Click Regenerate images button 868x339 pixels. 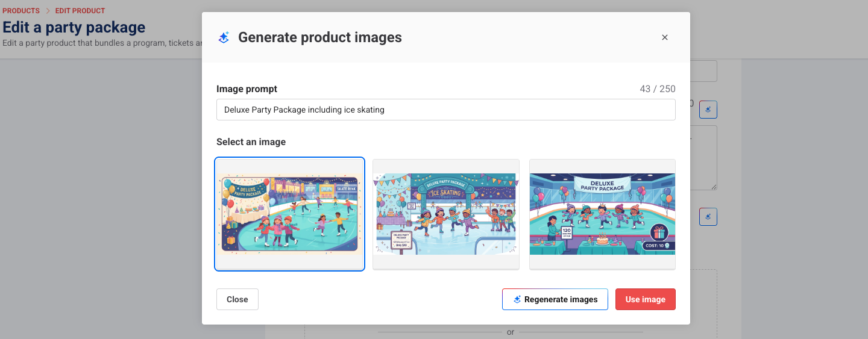[x=555, y=299]
